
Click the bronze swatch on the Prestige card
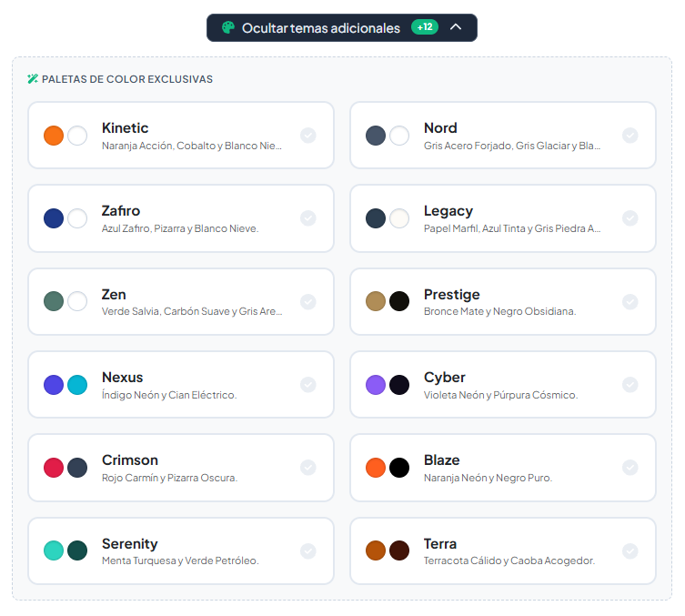[x=376, y=301]
